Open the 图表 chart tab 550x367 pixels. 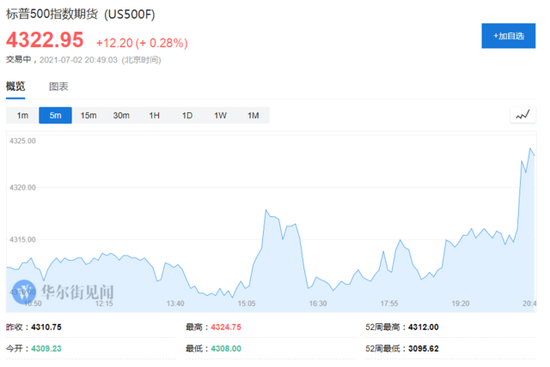coord(58,86)
